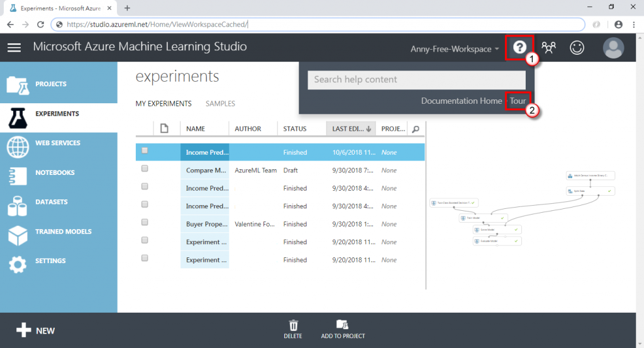Screen dimensions: 644x348
Task: Sort by Last Edited column arrow
Action: (x=369, y=129)
